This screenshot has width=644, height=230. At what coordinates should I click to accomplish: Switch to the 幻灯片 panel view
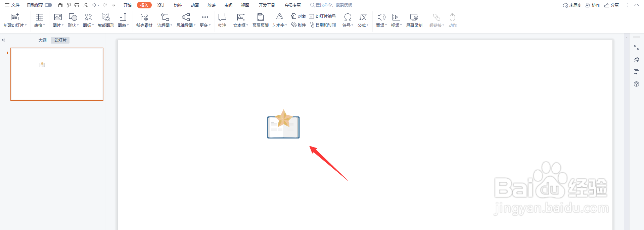pyautogui.click(x=60, y=40)
